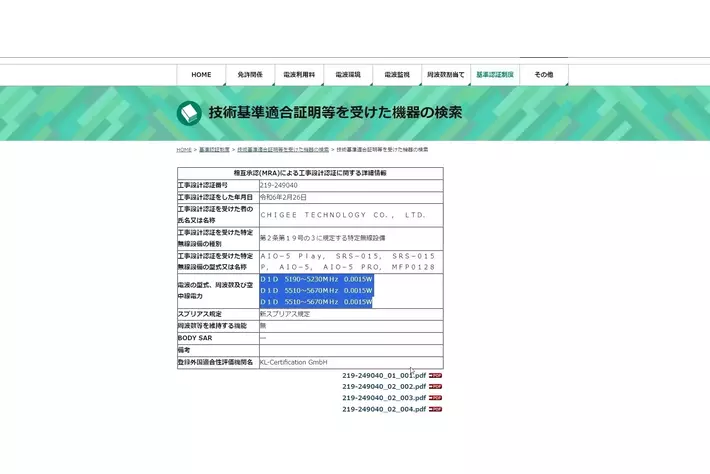Go to the 電波環境 navigation tab
This screenshot has width=710, height=474.
[x=348, y=75]
